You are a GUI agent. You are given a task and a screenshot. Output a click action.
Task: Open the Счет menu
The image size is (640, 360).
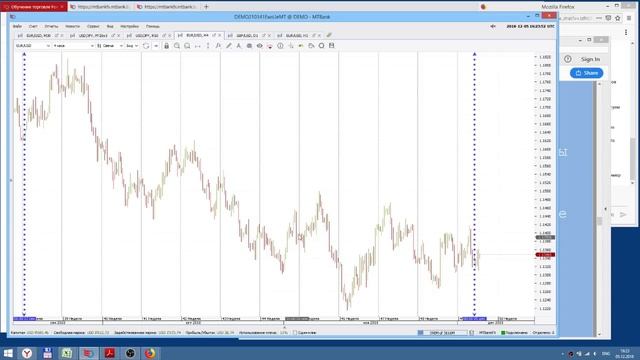tap(33, 26)
